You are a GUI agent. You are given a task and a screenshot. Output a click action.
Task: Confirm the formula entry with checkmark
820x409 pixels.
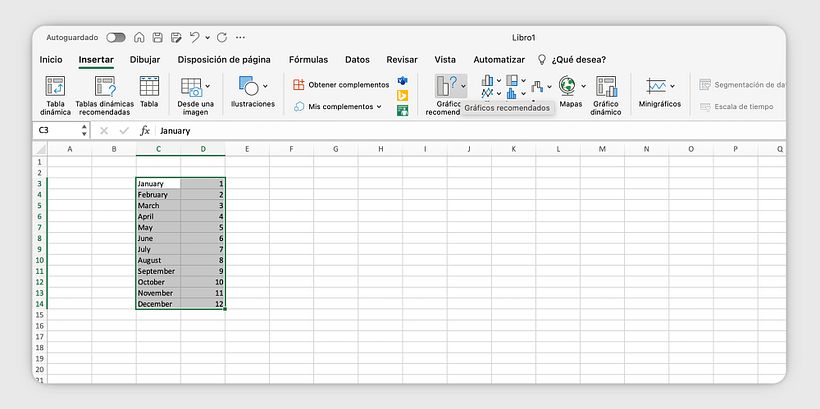point(124,131)
